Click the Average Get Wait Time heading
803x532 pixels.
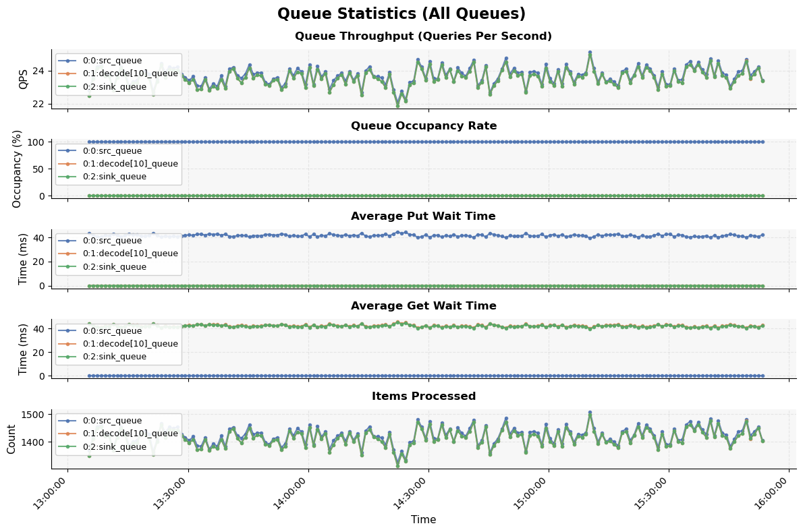click(x=424, y=305)
